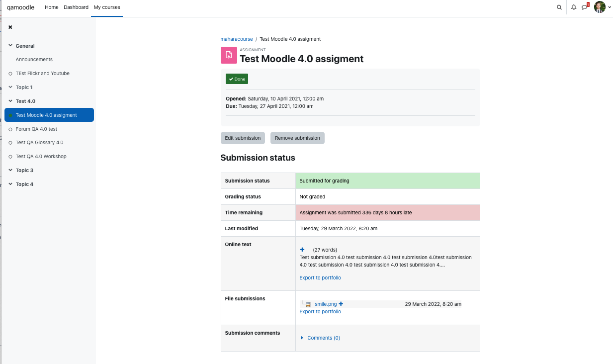Open Test QA Glossary 4.0 activity
The image size is (613, 364).
click(x=39, y=143)
